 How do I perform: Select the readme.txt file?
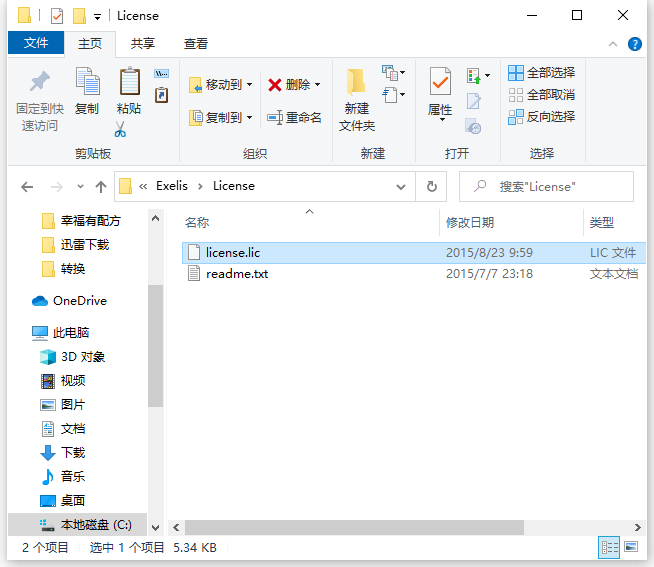point(414,274)
